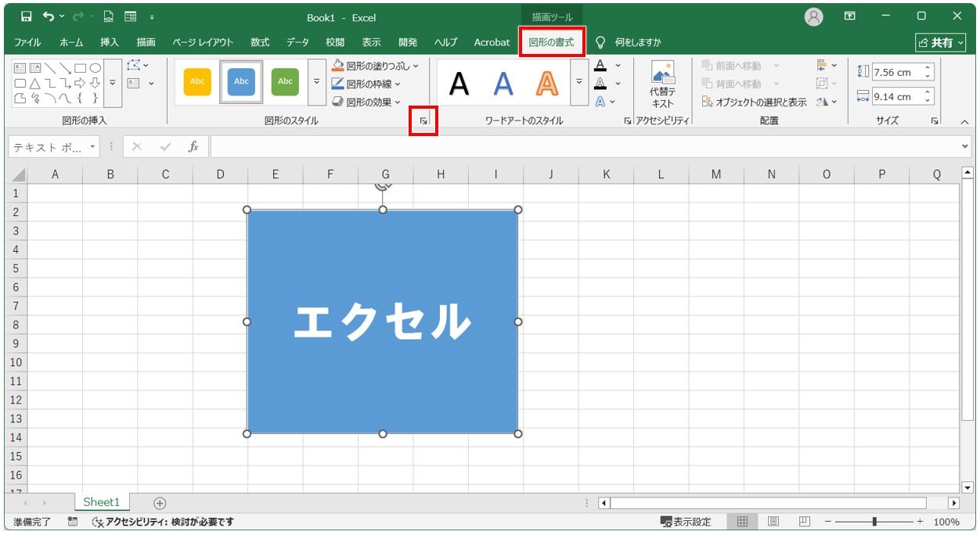
Task: Click the Text Effects glowing A icon
Action: click(x=600, y=102)
